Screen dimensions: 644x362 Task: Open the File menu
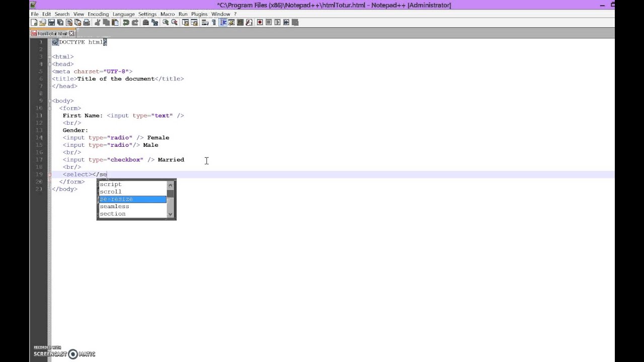click(x=35, y=14)
